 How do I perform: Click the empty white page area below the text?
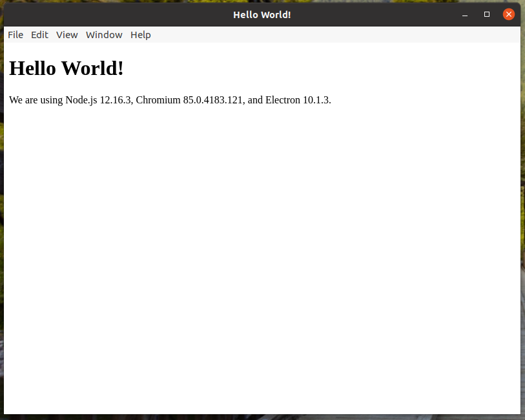[262, 258]
